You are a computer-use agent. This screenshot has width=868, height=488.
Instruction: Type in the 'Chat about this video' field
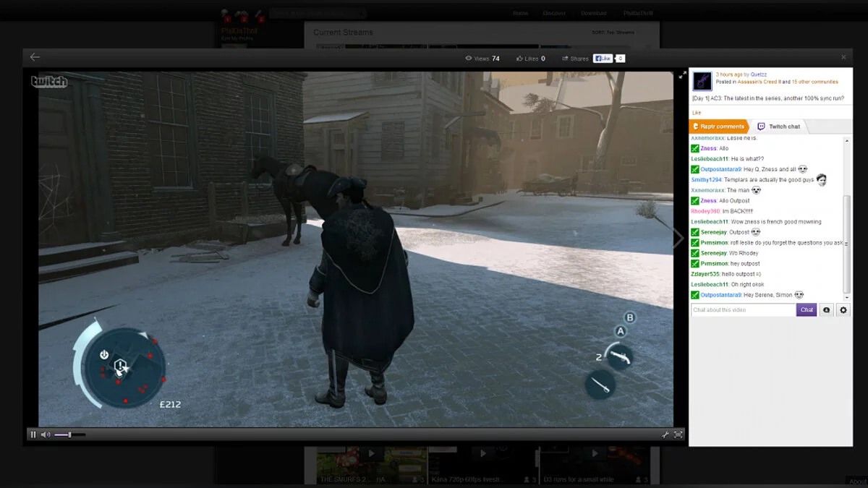tap(743, 309)
